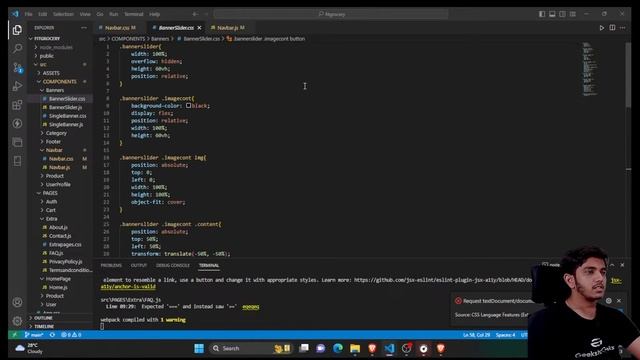Open SingleBanner.js in the explorer
Image resolution: width=640 pixels, height=360 pixels.
(x=66, y=124)
